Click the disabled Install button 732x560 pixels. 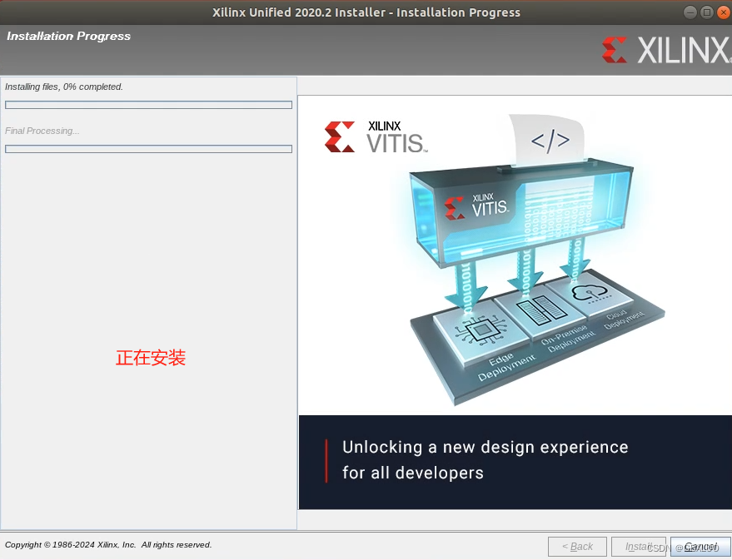pyautogui.click(x=640, y=547)
